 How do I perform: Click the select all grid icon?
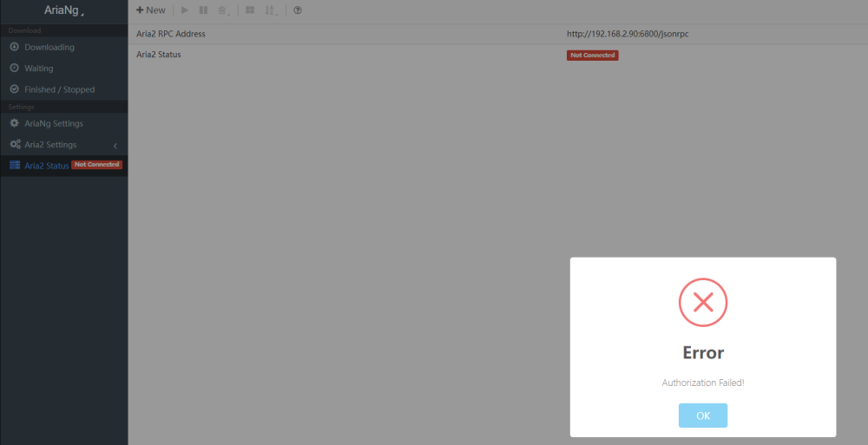click(250, 10)
